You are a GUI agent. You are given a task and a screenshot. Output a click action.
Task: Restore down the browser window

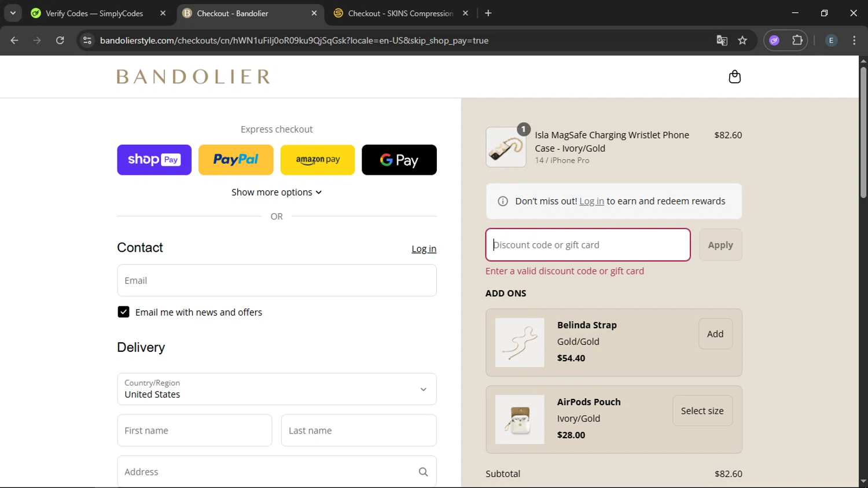coord(824,13)
